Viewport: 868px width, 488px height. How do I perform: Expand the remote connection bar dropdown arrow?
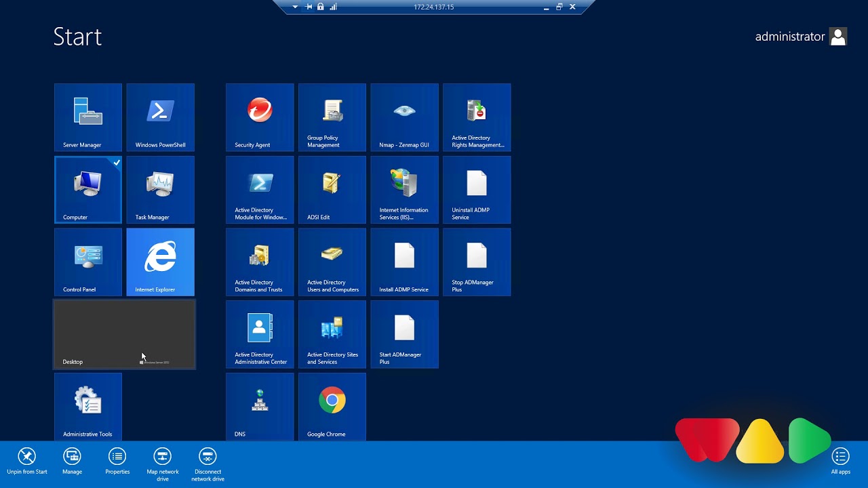click(x=295, y=7)
